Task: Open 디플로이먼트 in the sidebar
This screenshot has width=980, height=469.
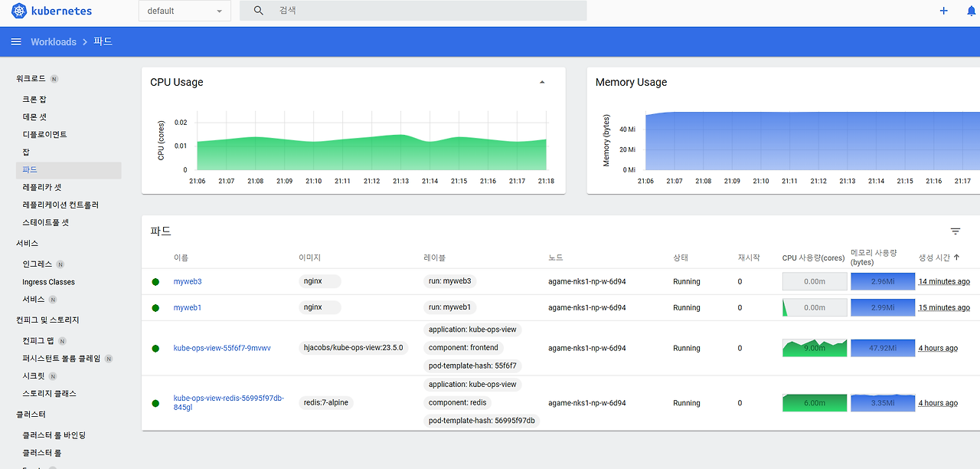Action: (44, 135)
